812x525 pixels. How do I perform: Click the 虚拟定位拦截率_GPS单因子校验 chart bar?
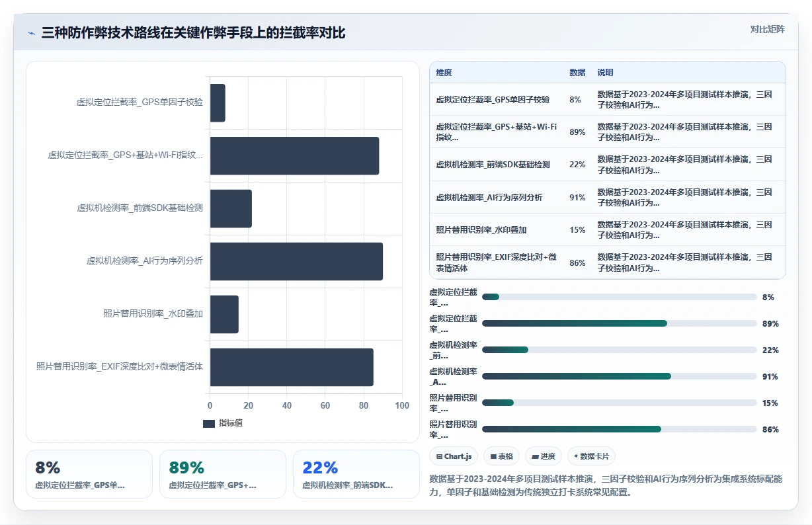[x=218, y=102]
